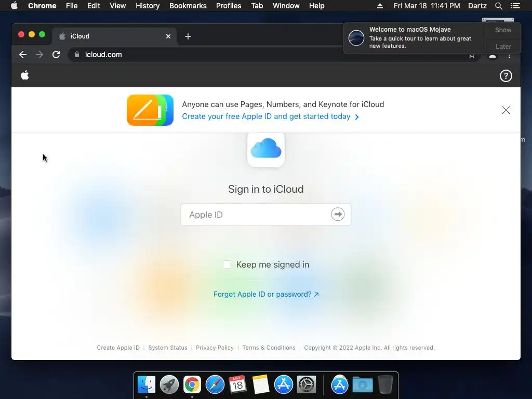Click the Chrome back arrow
Screen dimensions: 532x399
(23, 55)
